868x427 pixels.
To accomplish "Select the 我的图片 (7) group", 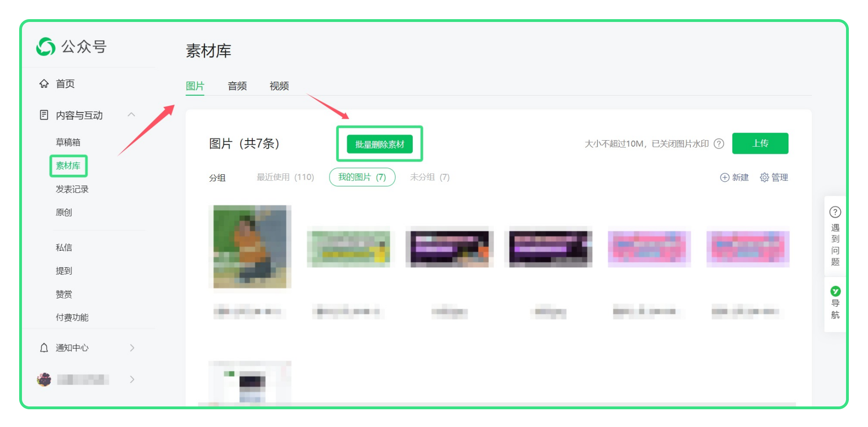I will [x=362, y=177].
